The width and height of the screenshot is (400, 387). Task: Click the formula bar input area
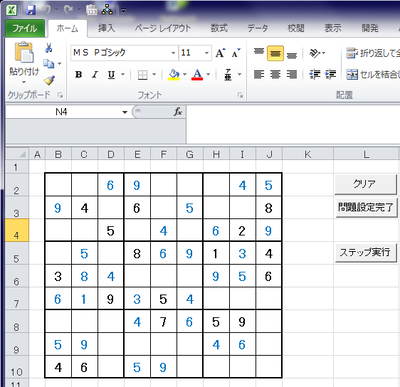[x=293, y=125]
